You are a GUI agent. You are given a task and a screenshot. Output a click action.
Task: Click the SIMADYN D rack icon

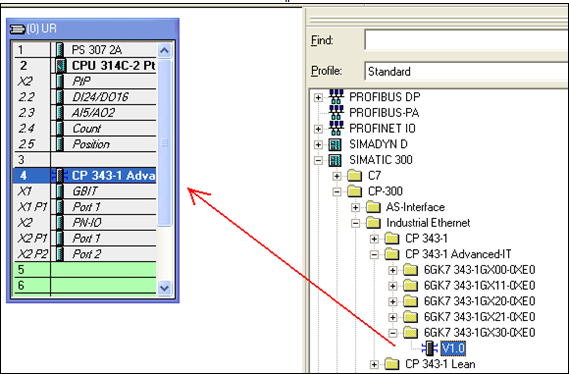click(x=335, y=144)
